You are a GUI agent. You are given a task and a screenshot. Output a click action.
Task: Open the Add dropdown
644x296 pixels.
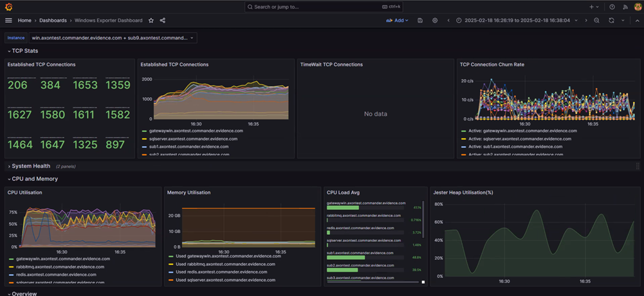coord(397,20)
